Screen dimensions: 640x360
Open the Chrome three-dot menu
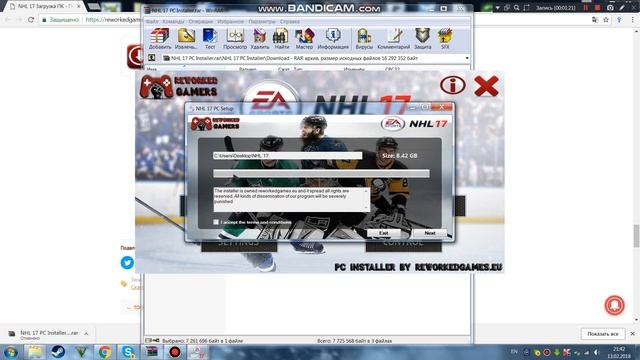point(633,20)
